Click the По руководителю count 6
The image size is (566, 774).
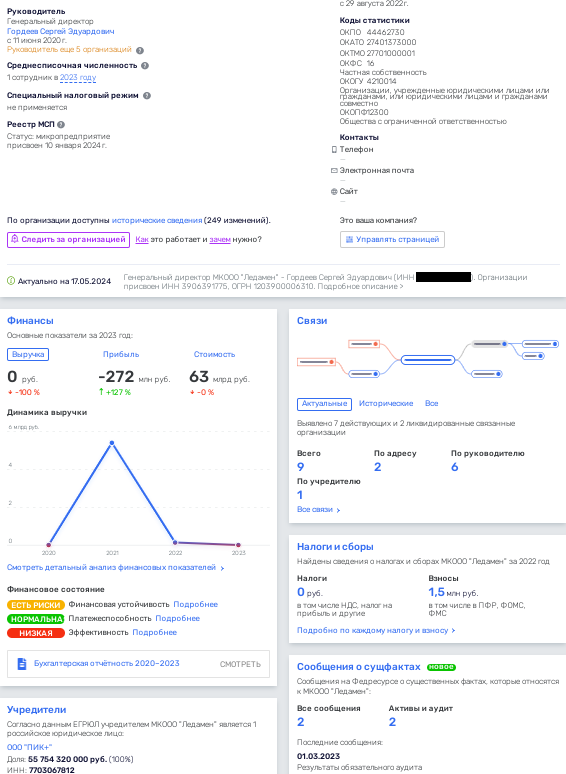454,467
